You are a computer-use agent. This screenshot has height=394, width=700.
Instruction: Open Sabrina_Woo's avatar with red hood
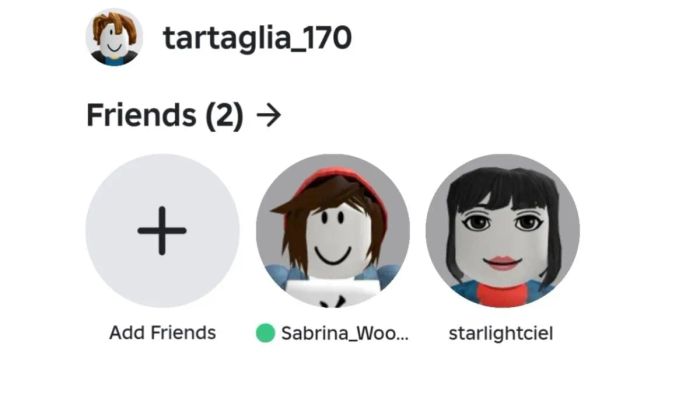click(x=333, y=231)
